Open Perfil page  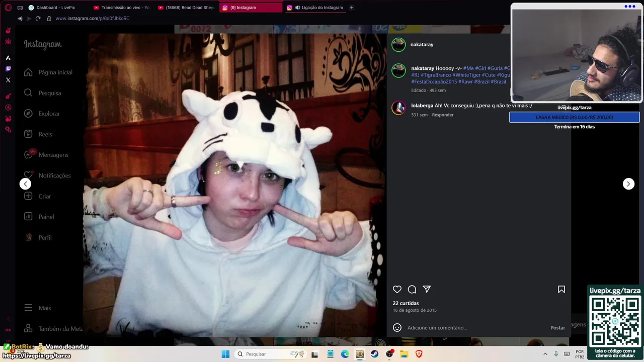(39, 237)
